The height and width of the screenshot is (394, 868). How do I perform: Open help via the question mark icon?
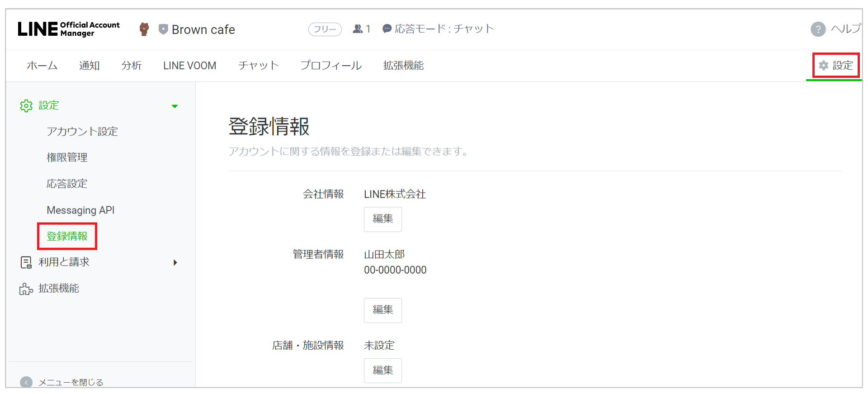click(x=818, y=29)
